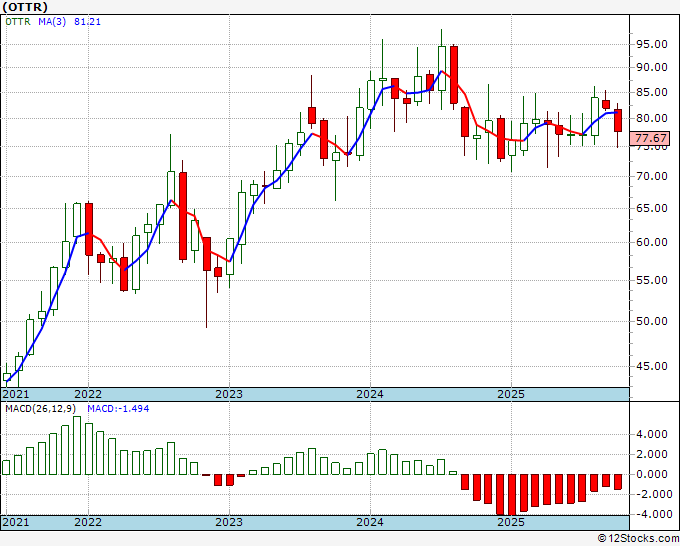Click the (OTTR) chart title
This screenshot has width=680, height=546.
coord(25,7)
